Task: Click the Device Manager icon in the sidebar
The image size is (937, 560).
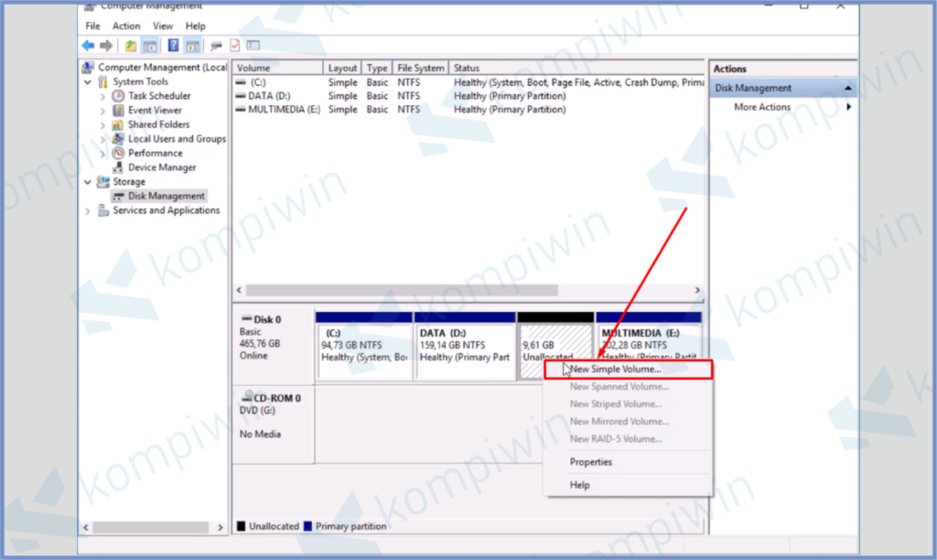Action: [119, 167]
